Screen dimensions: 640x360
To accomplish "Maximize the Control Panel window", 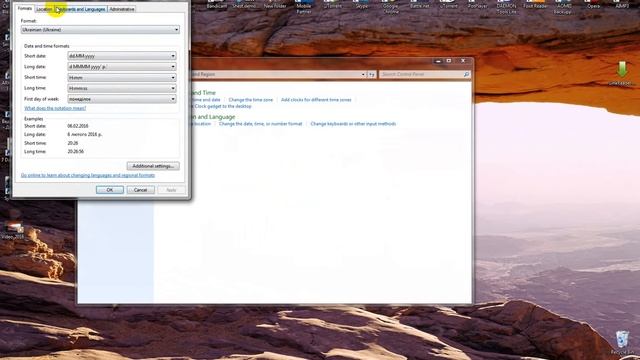I will click(449, 61).
